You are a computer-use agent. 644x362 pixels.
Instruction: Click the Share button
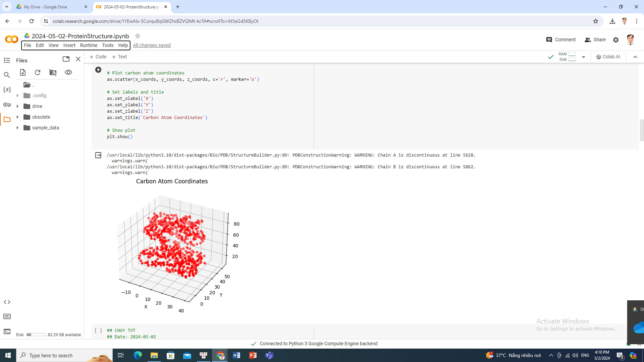pyautogui.click(x=595, y=40)
